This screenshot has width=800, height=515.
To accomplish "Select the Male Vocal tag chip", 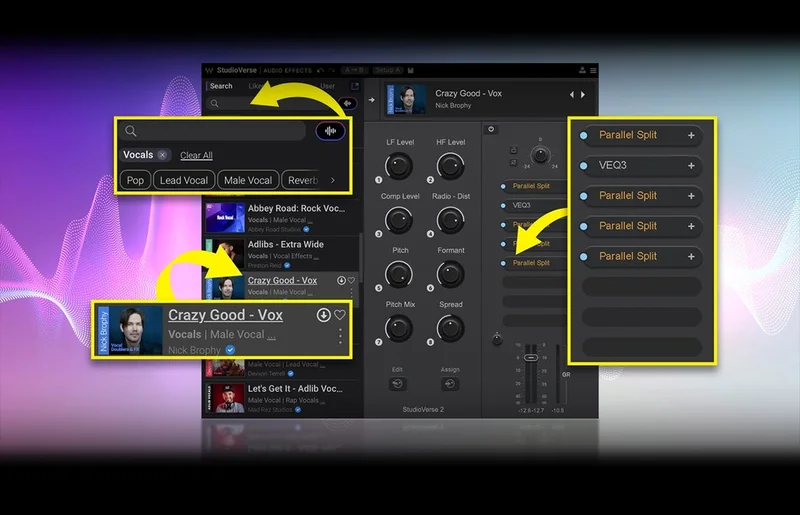I will click(248, 180).
